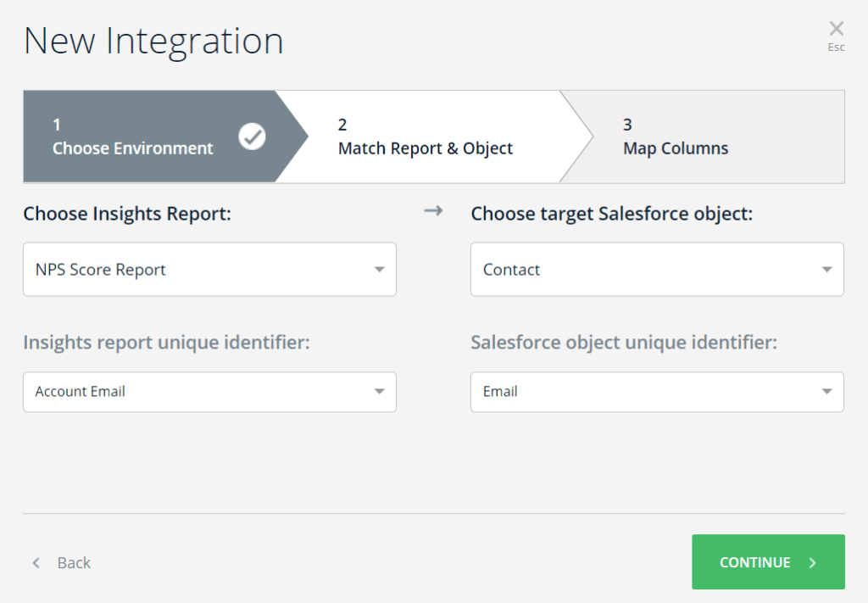The image size is (868, 603).
Task: Close the New Integration dialog with X
Action: click(836, 29)
